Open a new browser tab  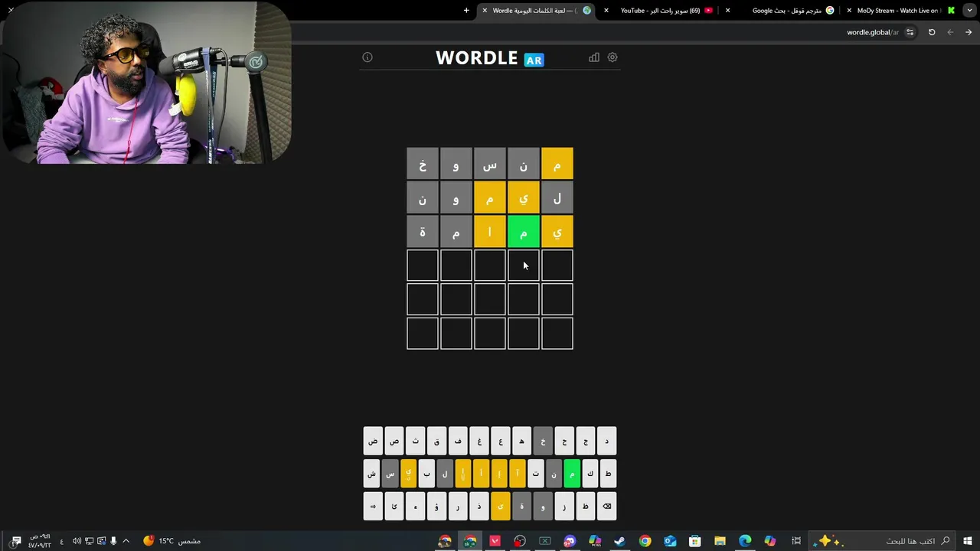click(x=466, y=11)
